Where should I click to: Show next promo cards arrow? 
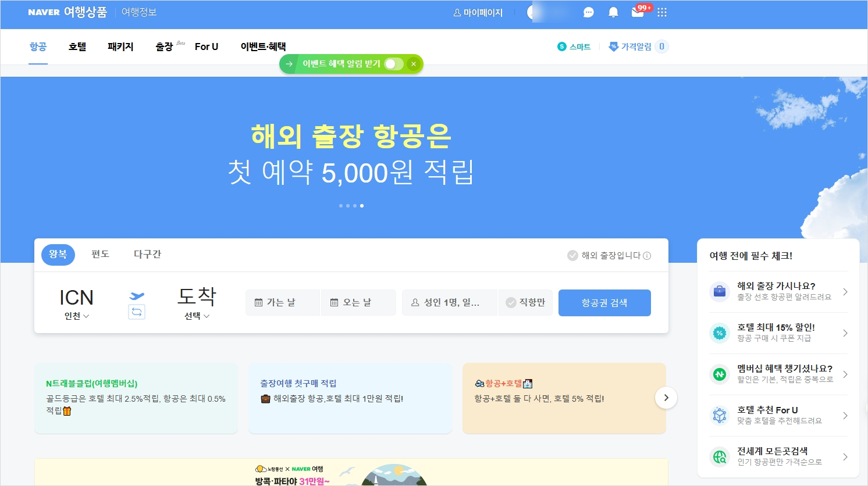pyautogui.click(x=666, y=398)
